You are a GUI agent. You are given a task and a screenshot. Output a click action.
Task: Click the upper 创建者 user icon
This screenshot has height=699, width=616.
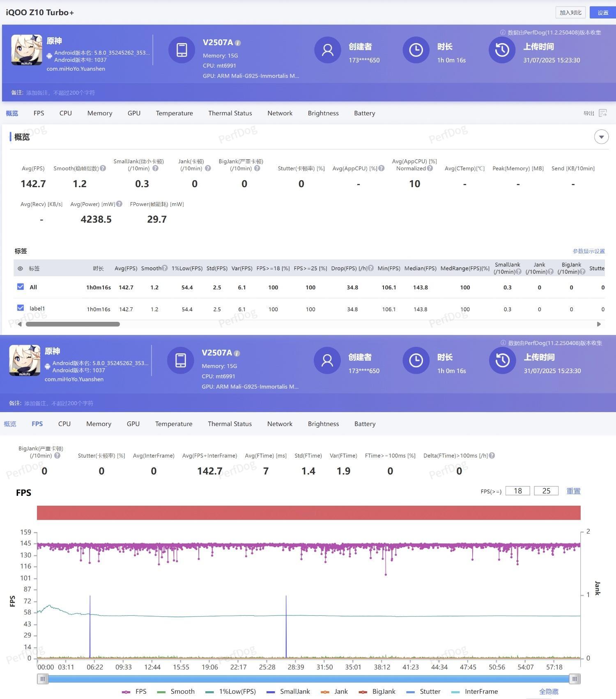(327, 50)
